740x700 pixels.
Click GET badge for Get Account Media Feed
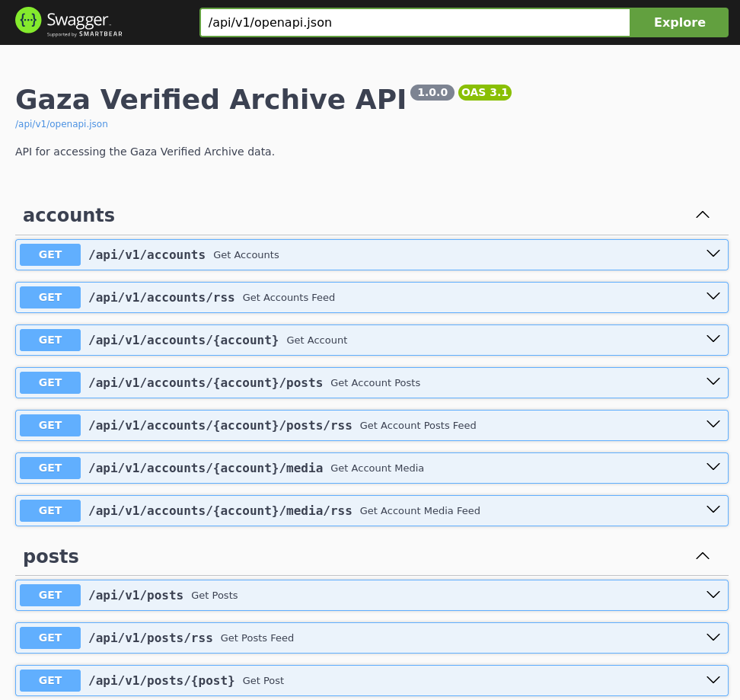(50, 510)
